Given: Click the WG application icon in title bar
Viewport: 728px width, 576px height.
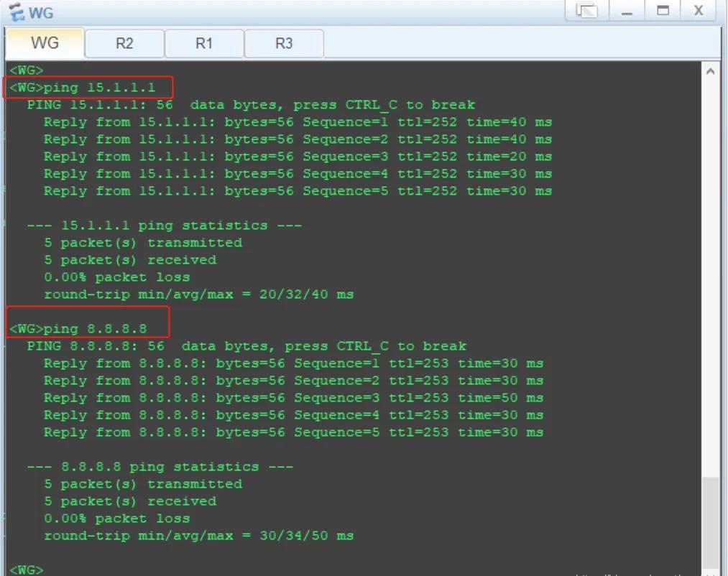Looking at the screenshot, I should pyautogui.click(x=17, y=12).
